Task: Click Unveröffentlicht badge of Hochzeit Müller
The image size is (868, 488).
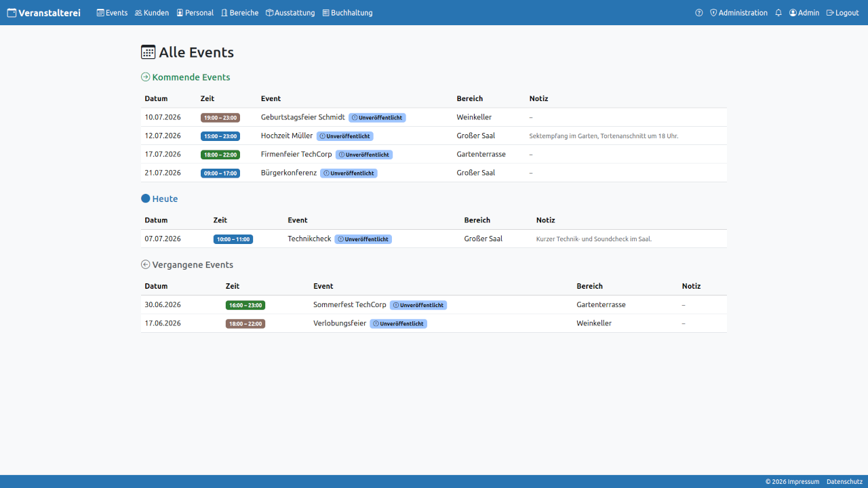Action: [345, 136]
